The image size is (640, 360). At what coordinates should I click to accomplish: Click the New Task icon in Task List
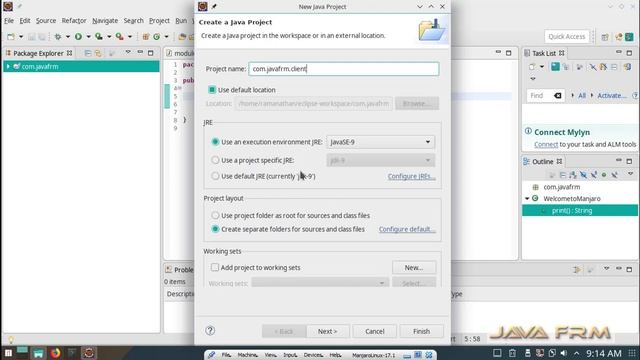point(532,67)
